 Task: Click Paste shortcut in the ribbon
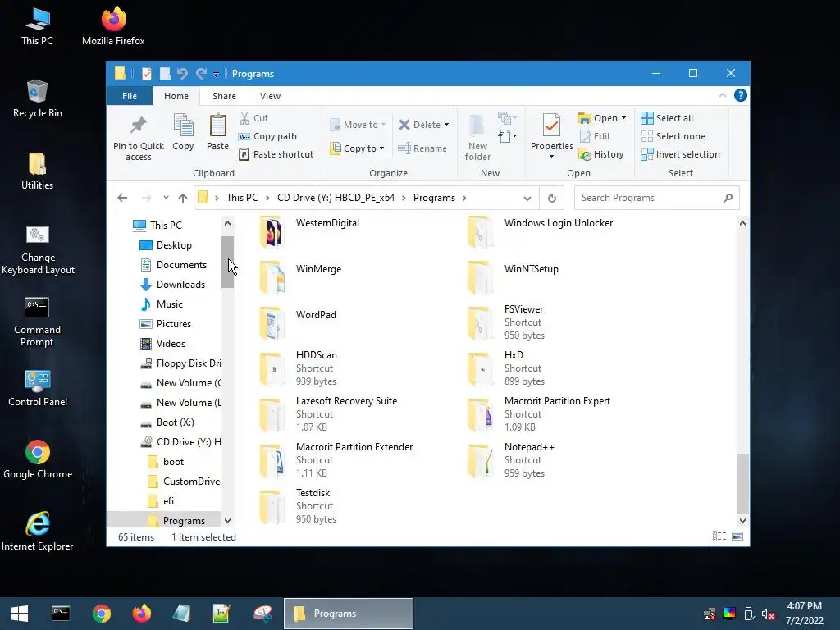coord(276,154)
